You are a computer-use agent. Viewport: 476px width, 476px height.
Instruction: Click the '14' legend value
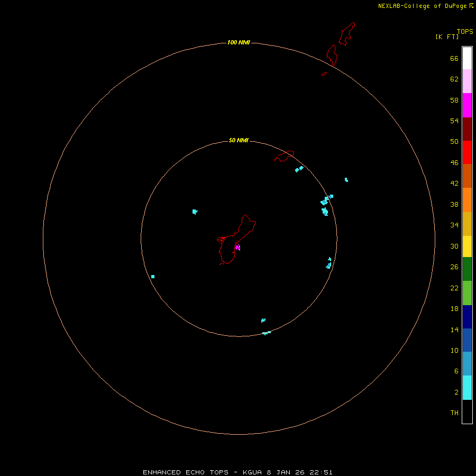tap(454, 329)
